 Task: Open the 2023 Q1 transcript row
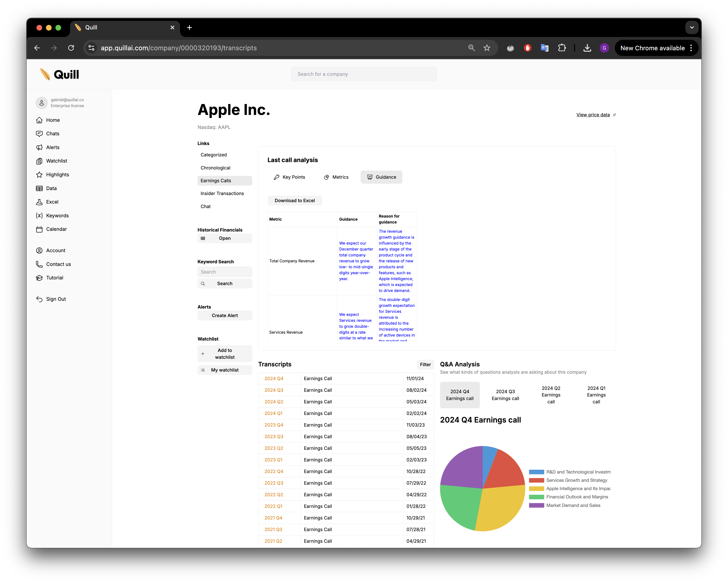[x=346, y=460]
